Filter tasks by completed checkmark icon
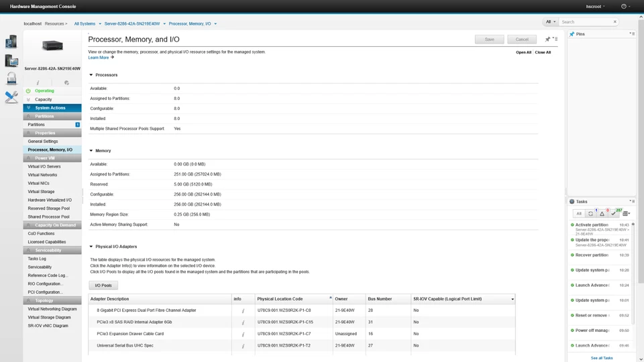The height and width of the screenshot is (362, 644). click(614, 213)
